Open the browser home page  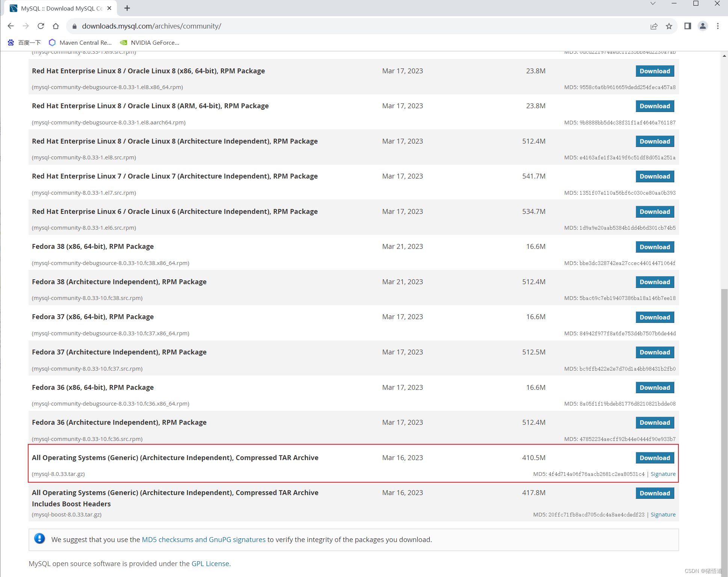click(56, 26)
